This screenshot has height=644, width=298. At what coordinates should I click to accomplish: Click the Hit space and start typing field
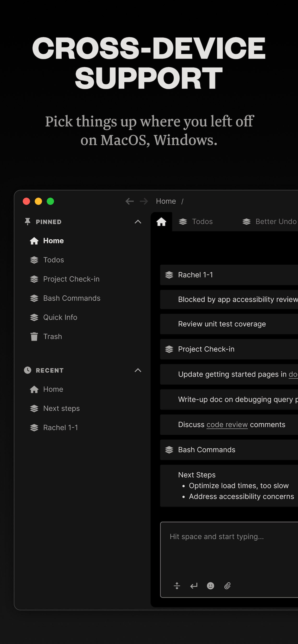tap(229, 559)
